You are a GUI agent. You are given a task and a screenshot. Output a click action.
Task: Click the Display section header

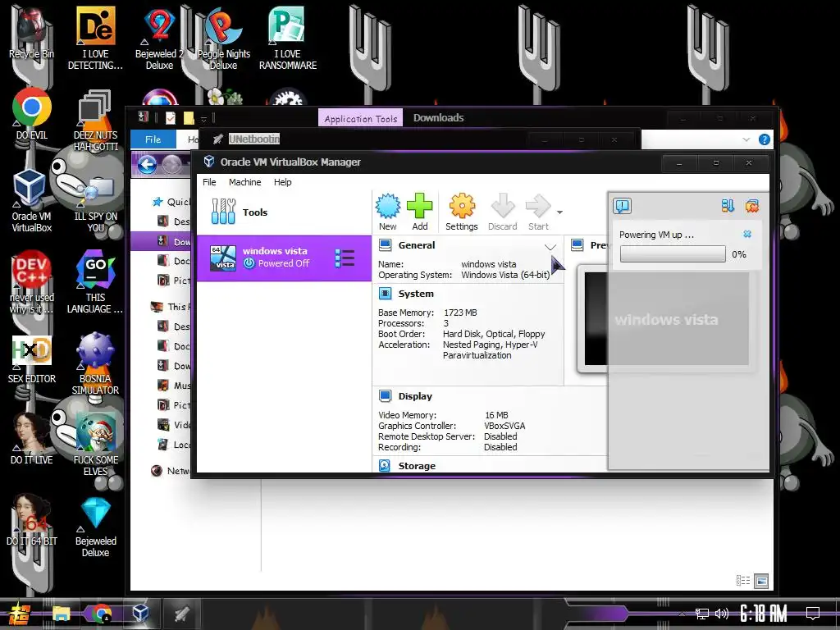pyautogui.click(x=414, y=396)
